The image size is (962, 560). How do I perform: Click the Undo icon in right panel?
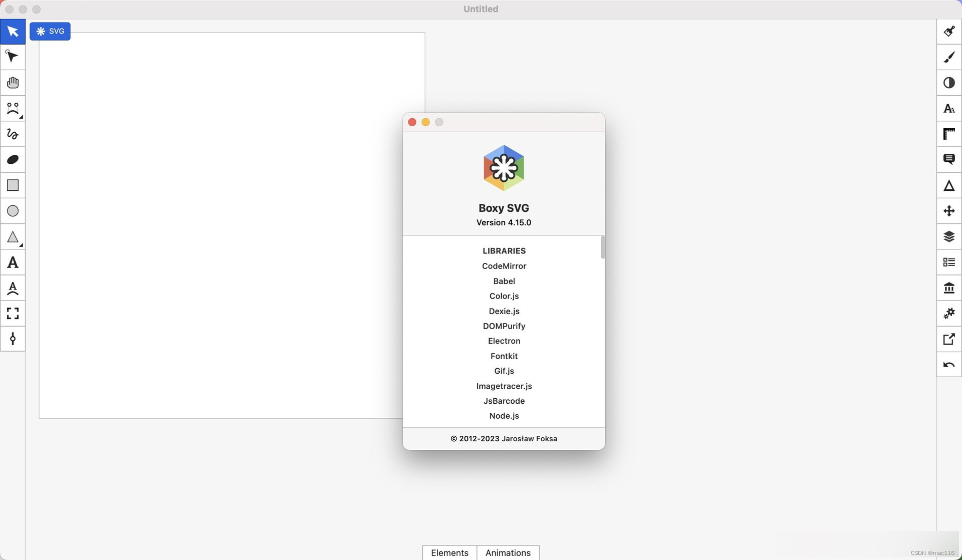(x=948, y=365)
